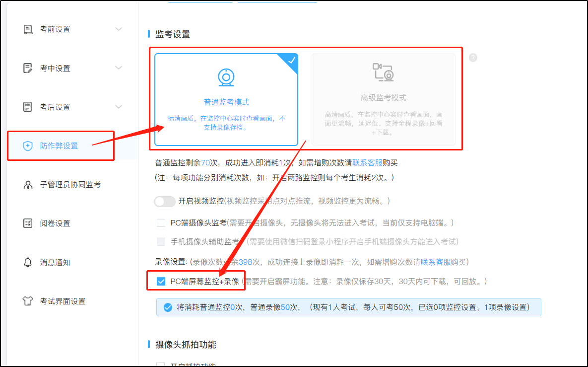
Task: Check the 手机摄像头辅助监考 checkbox
Action: (161, 242)
